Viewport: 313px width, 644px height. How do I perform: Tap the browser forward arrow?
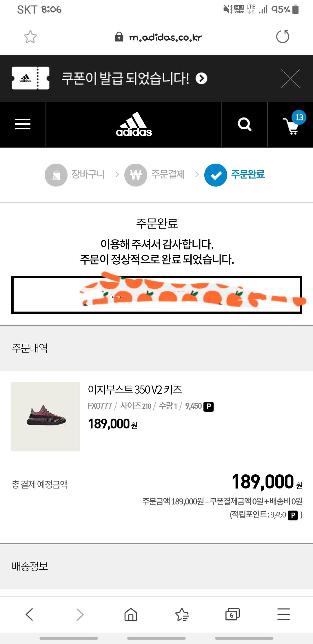click(80, 614)
